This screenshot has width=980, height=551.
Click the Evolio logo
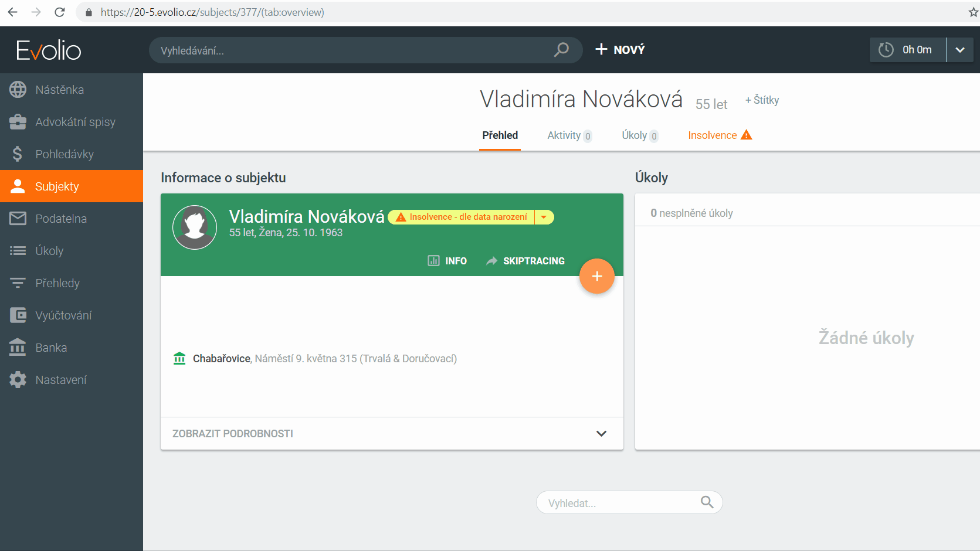click(49, 50)
